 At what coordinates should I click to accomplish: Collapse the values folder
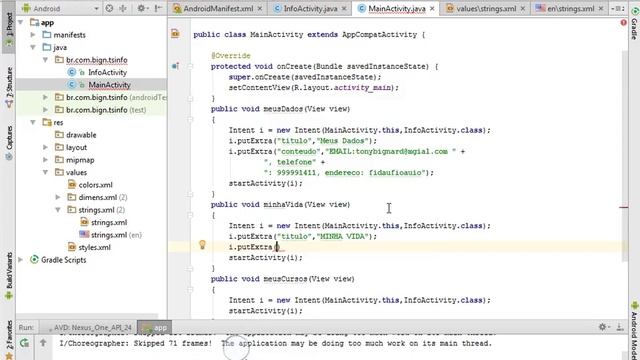click(45, 172)
